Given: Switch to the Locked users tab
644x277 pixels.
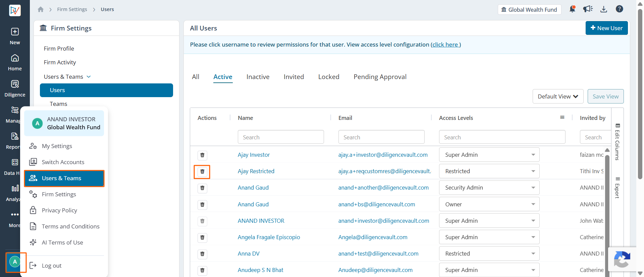Looking at the screenshot, I should (329, 77).
